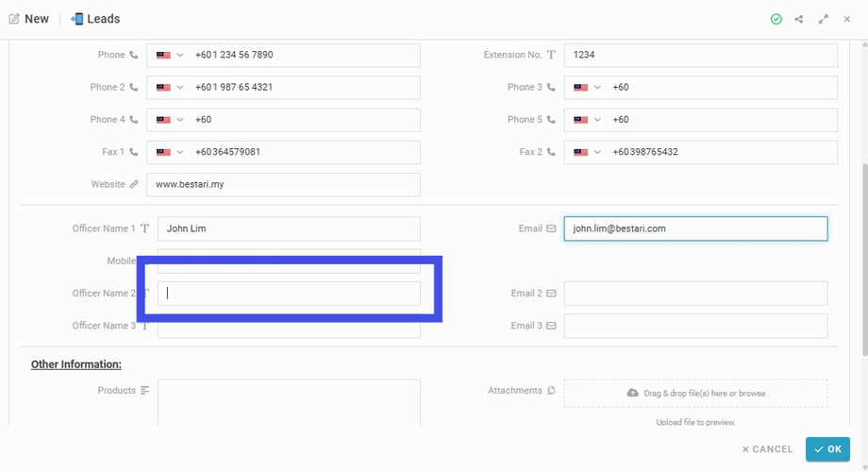The image size is (868, 472).
Task: Click the phone icon beside Phone label
Action: pyautogui.click(x=133, y=55)
